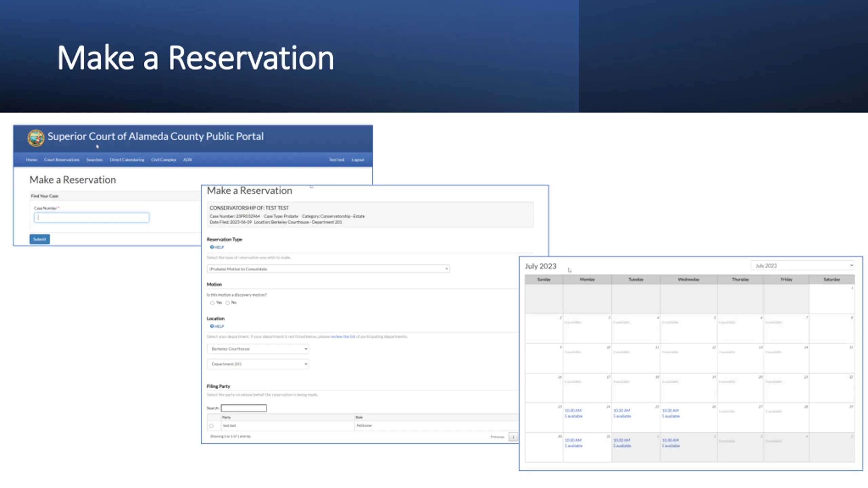Click the CONSERVATORSHIP OF: TEST TEST case title

(249, 208)
